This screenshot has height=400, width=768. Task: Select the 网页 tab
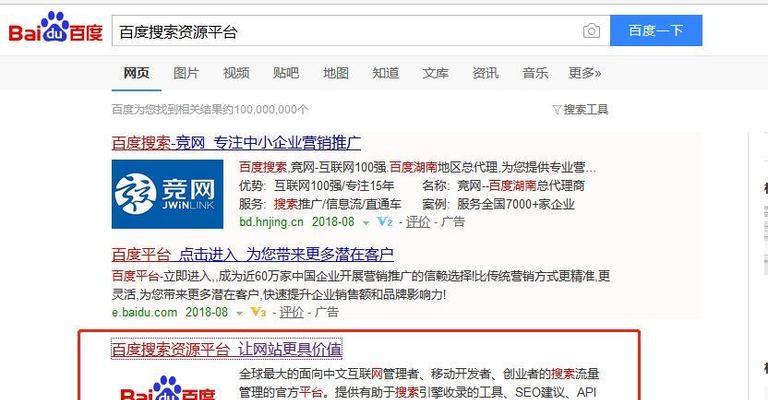pos(136,73)
